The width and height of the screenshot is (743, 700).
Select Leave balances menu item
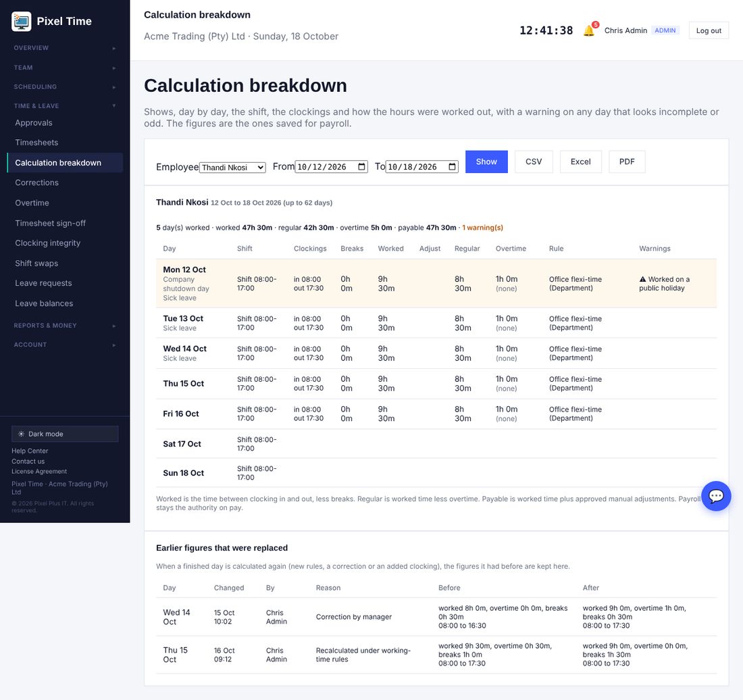(x=44, y=303)
